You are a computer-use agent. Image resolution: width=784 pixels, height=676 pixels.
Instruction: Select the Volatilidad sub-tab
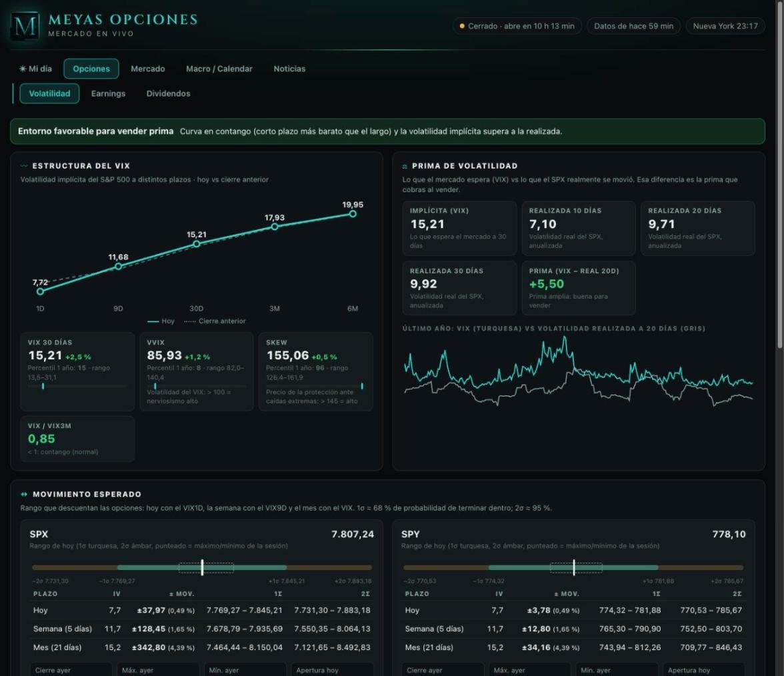pos(49,93)
